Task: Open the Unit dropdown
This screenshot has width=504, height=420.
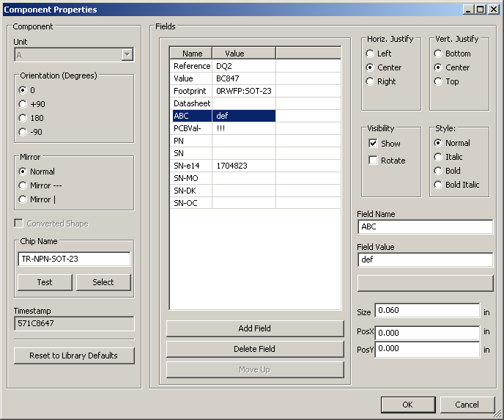Action: (74, 55)
